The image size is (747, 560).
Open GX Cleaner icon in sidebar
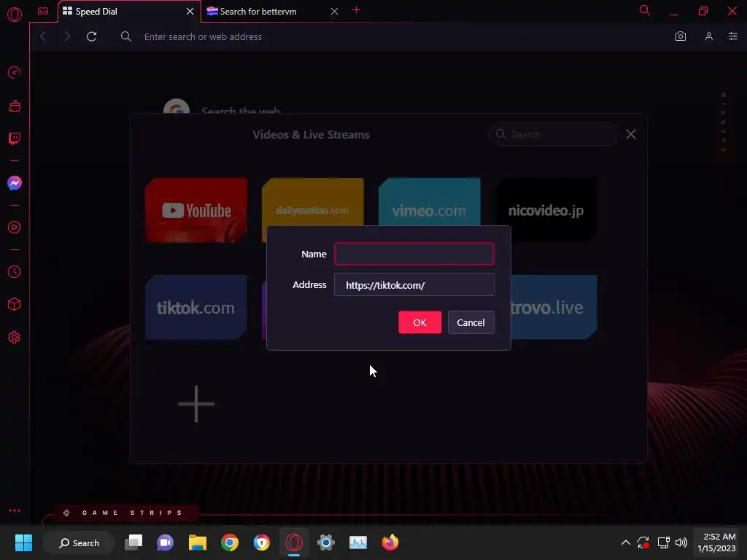click(x=15, y=106)
